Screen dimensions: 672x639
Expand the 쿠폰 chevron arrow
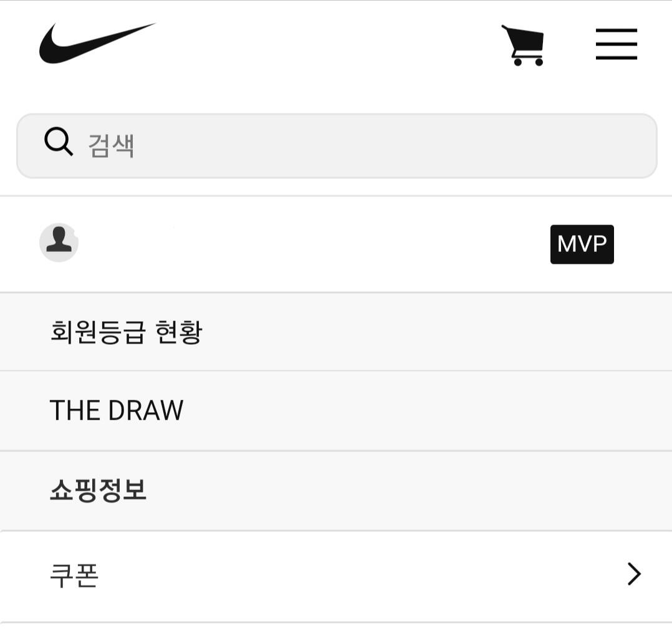coord(635,574)
